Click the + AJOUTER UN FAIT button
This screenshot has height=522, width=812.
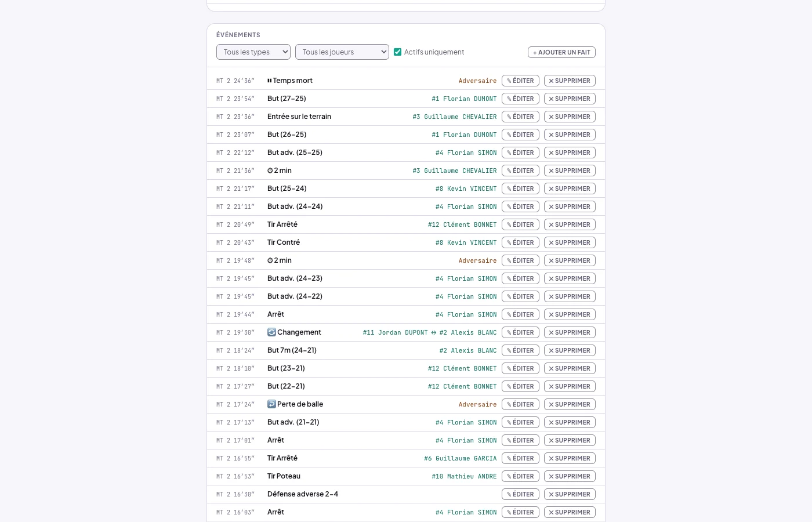561,52
